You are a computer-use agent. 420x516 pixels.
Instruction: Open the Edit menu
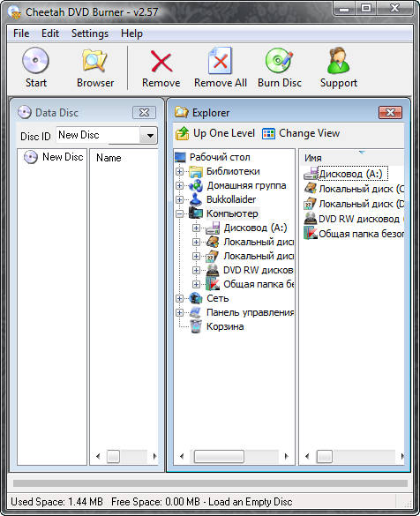click(50, 34)
